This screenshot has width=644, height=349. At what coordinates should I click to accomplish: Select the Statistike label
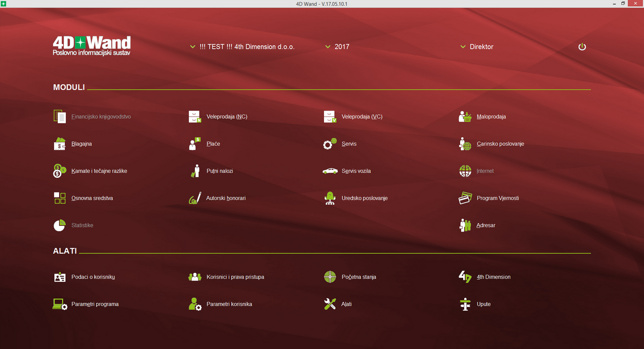tap(82, 225)
